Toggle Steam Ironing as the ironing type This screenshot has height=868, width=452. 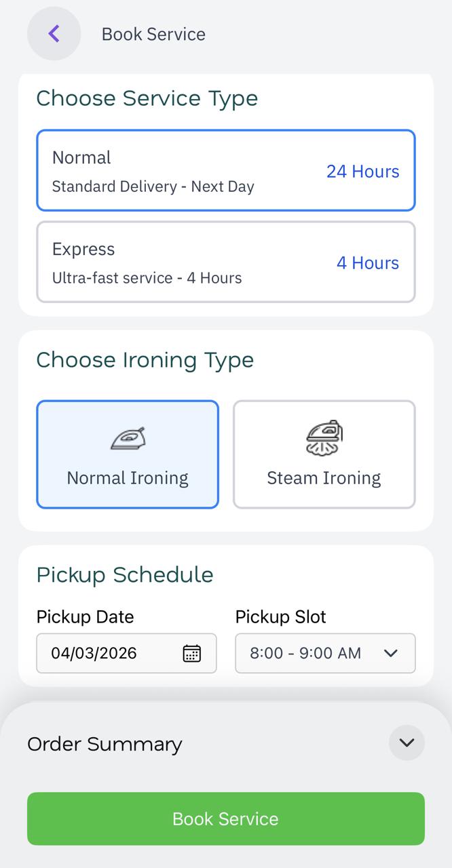324,454
